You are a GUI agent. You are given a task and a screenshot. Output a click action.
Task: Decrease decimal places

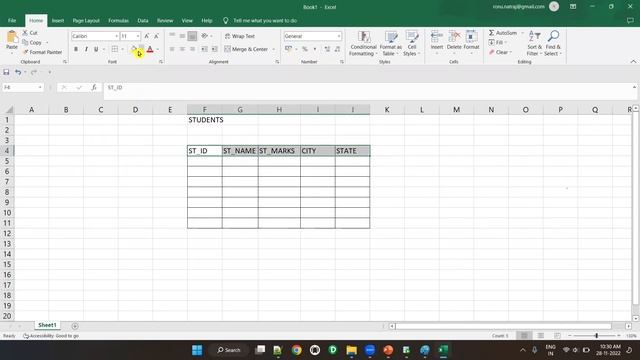point(337,49)
